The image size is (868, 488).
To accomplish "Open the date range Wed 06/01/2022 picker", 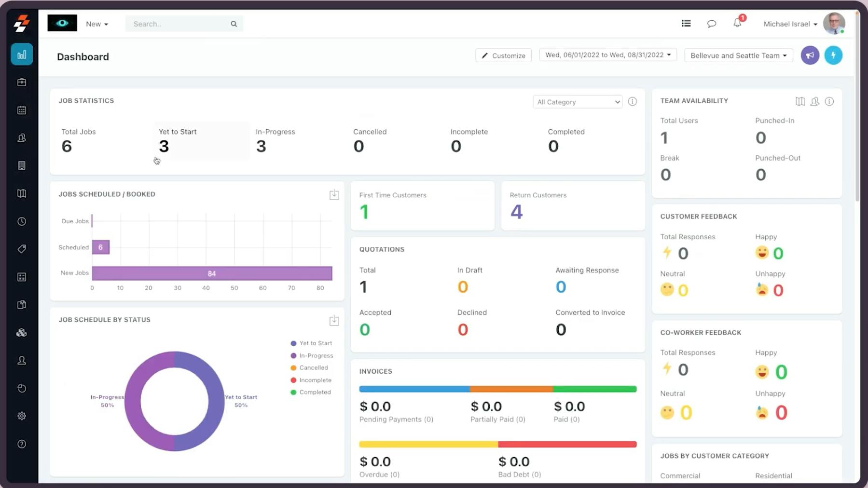I will [607, 54].
